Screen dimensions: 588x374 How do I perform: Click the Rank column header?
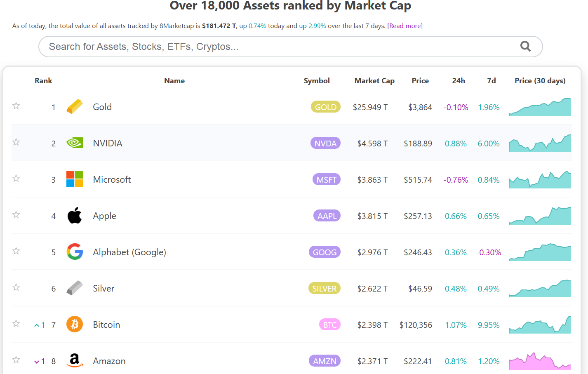tap(43, 81)
